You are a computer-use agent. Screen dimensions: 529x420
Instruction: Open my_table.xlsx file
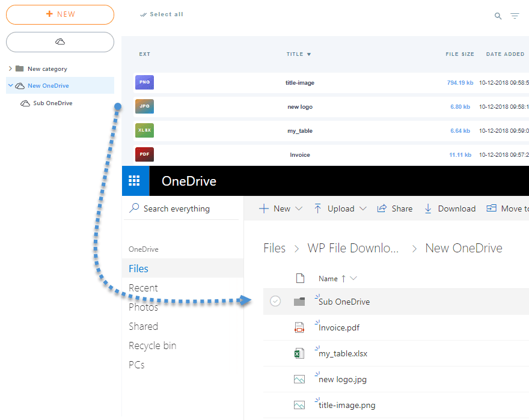tap(343, 353)
